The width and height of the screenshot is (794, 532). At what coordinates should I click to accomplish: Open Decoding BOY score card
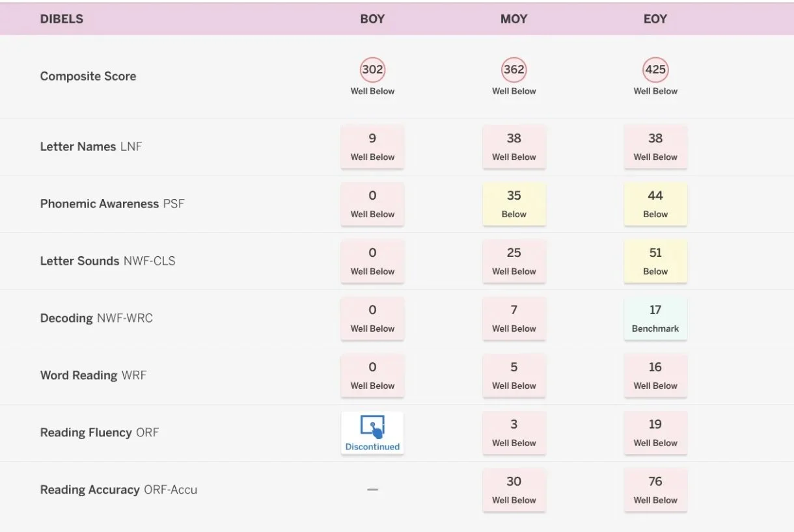click(x=372, y=318)
